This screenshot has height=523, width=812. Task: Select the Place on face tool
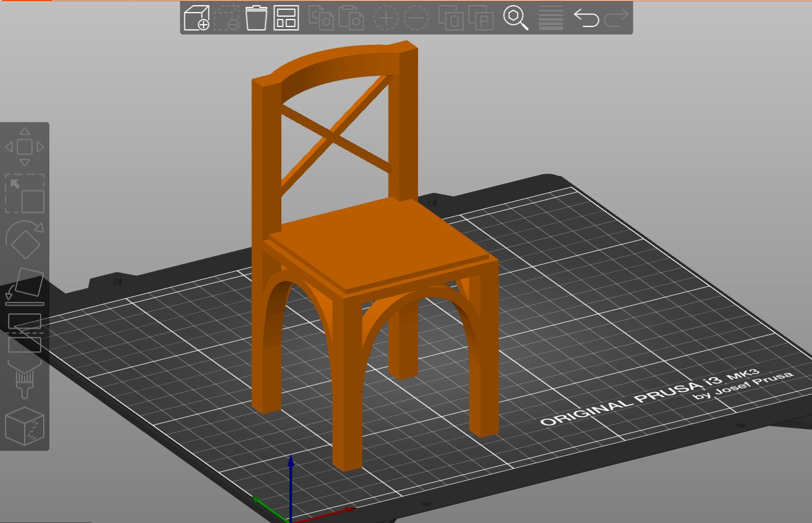[25, 286]
